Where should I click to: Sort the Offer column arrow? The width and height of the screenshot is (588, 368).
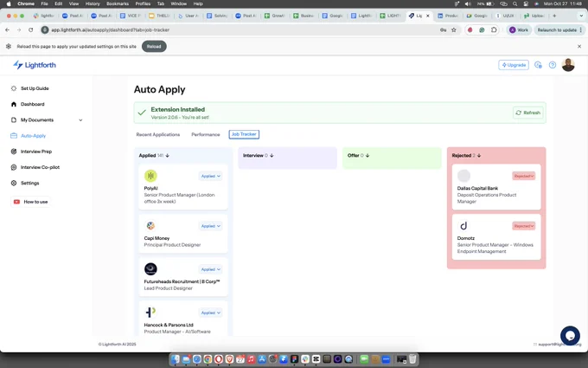pos(367,156)
